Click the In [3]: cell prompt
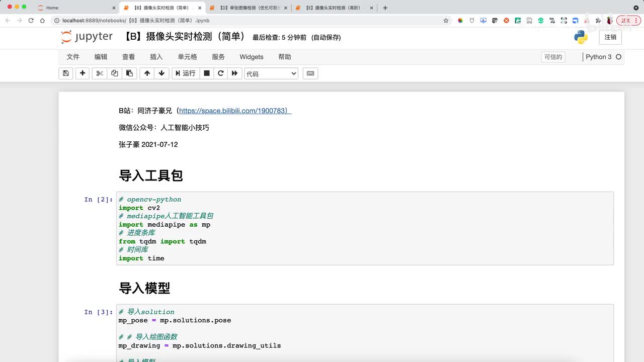 [x=99, y=312]
